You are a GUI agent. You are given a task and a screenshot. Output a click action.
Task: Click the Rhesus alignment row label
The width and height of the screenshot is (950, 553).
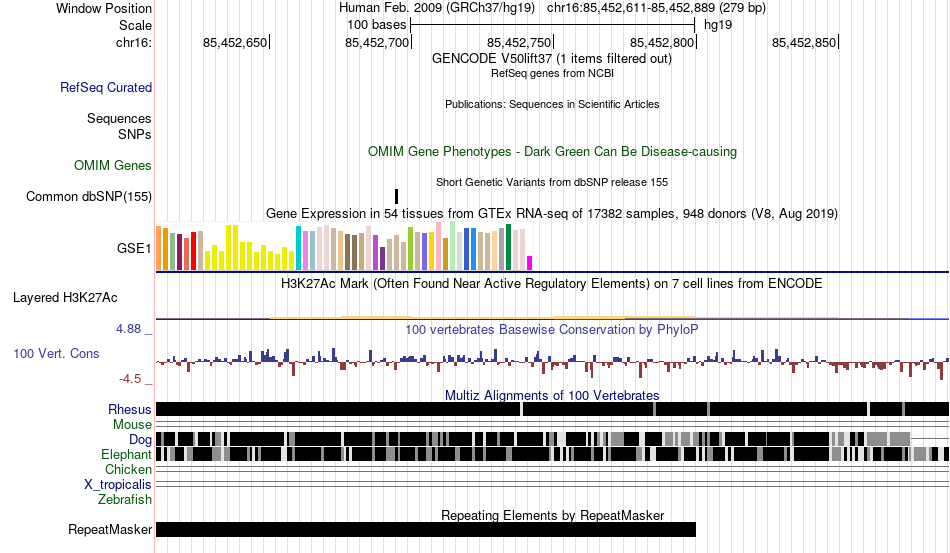click(x=130, y=409)
